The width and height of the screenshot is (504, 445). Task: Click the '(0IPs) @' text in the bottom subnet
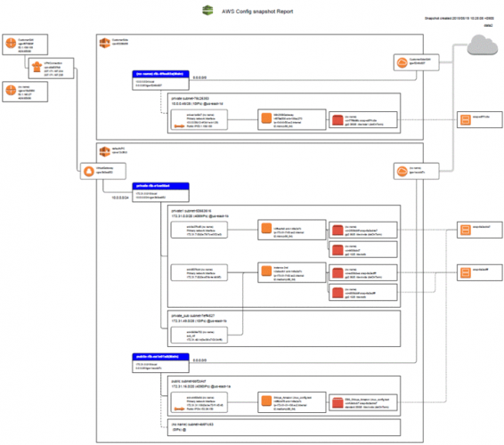tap(179, 430)
